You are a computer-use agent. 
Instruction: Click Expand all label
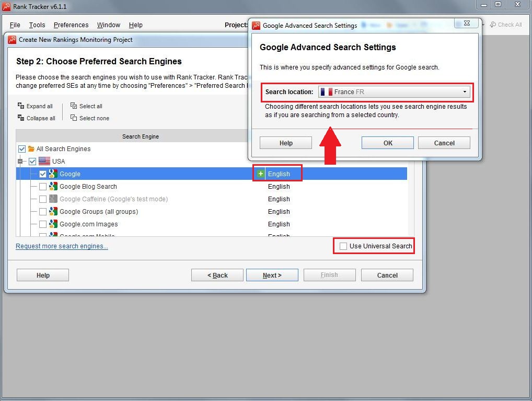point(39,106)
